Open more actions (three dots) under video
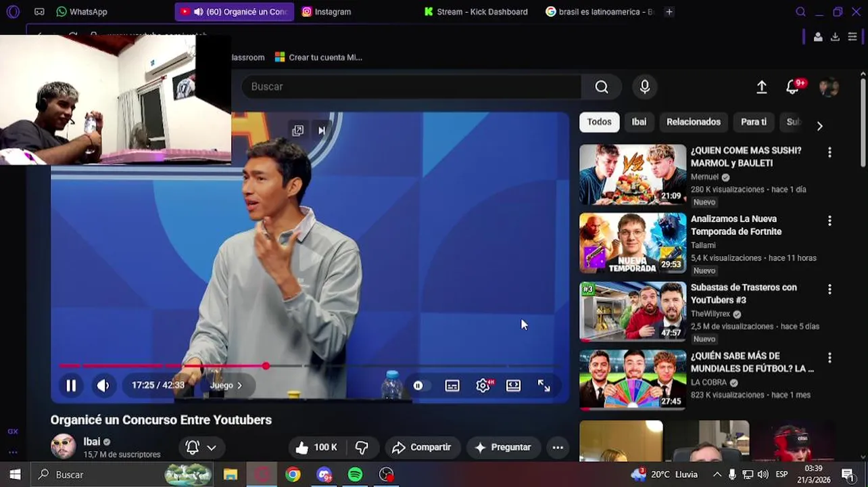 tap(558, 447)
